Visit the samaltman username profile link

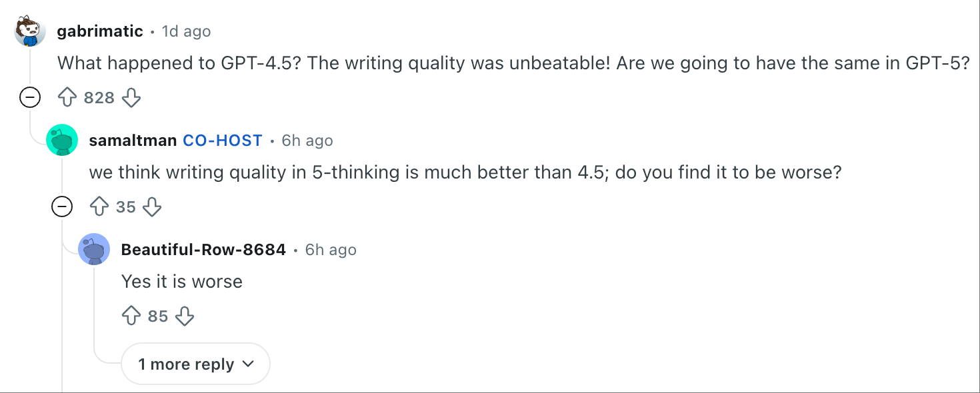pyautogui.click(x=133, y=141)
